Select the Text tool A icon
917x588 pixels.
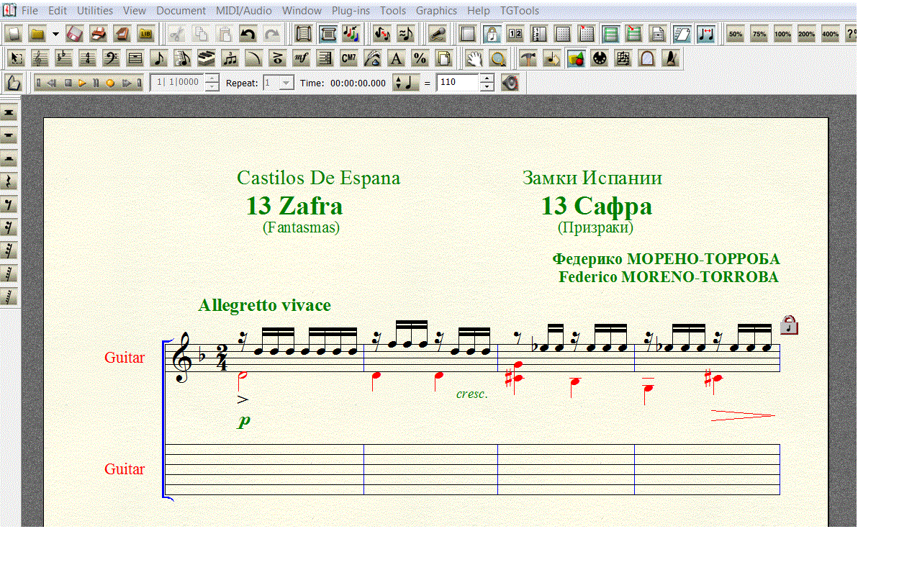[x=396, y=58]
